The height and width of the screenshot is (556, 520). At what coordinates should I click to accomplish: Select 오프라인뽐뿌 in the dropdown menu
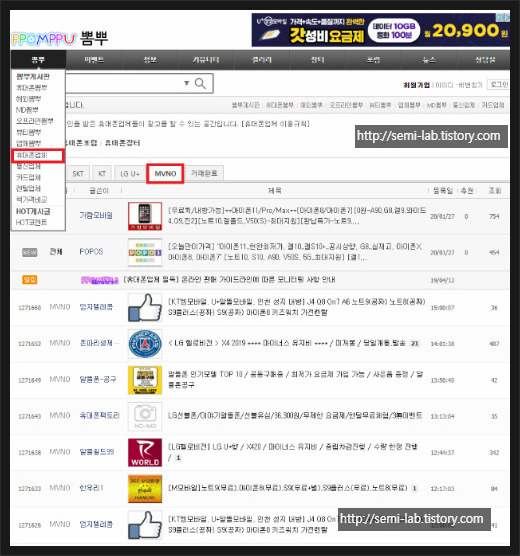[x=34, y=121]
